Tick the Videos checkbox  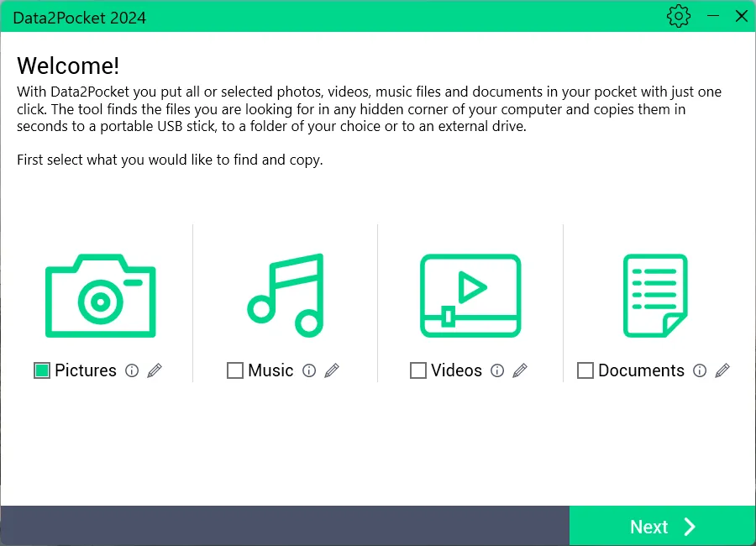coord(418,370)
